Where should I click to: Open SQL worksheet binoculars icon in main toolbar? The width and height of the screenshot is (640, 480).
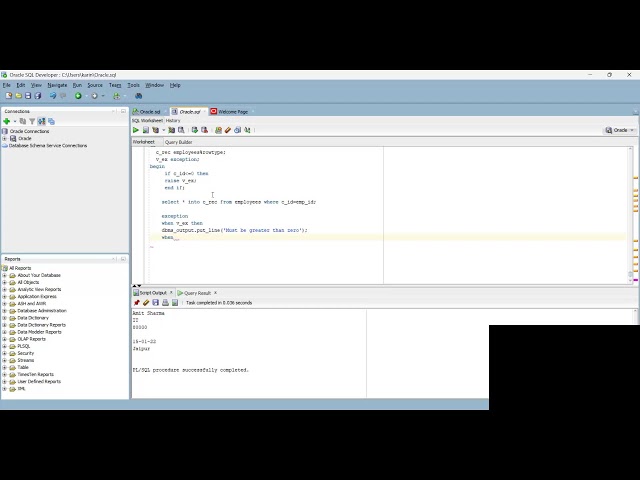pos(138,96)
